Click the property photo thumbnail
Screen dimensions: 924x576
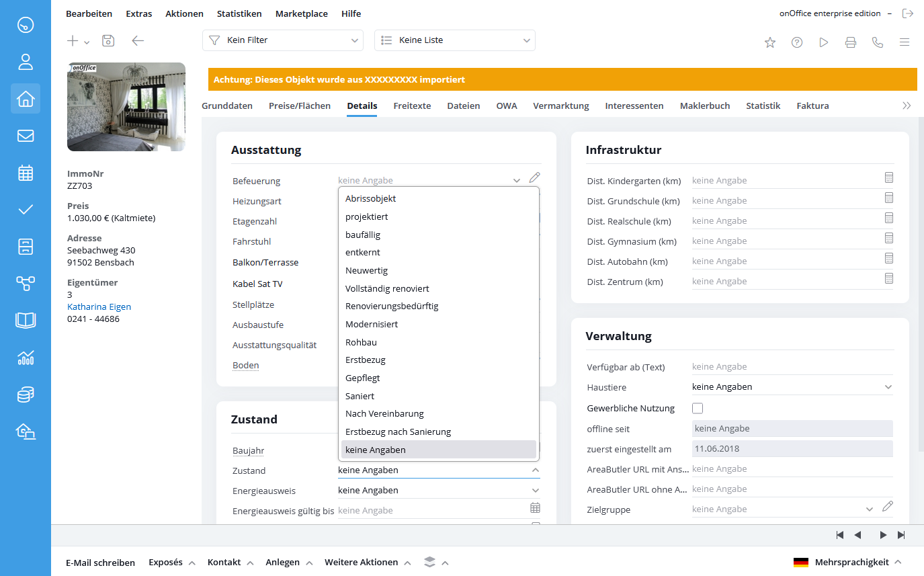coord(126,107)
